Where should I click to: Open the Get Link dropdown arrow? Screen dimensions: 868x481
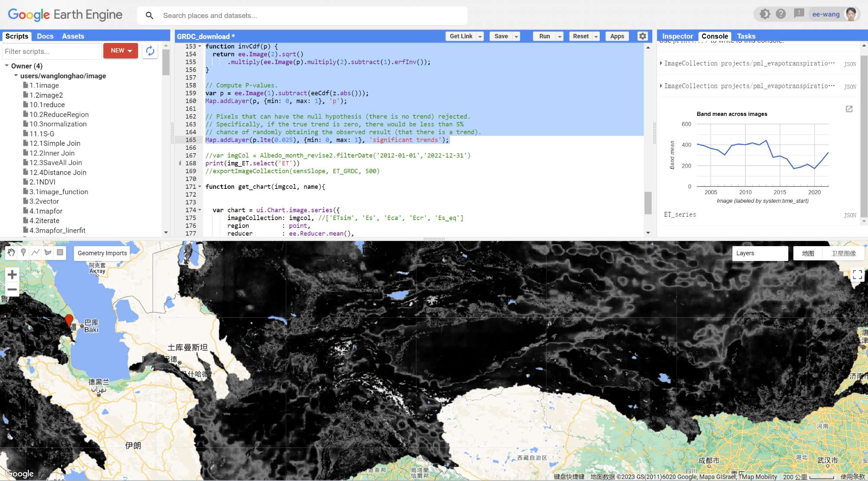[x=480, y=36]
